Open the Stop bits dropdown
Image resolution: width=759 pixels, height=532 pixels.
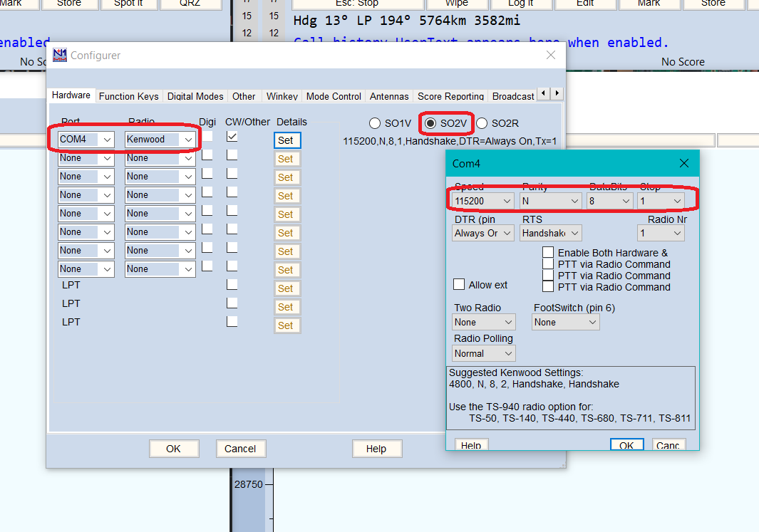coord(661,201)
